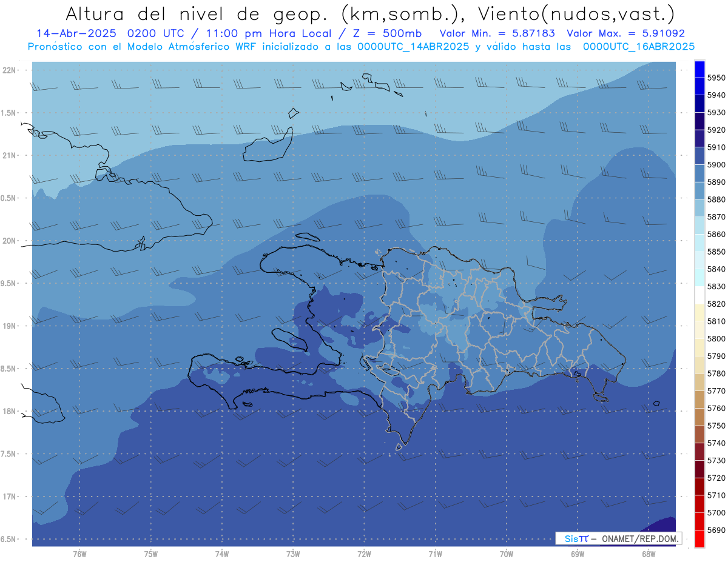Click the '17N' latitude label
Screen dimensions: 728x562
click(x=8, y=497)
